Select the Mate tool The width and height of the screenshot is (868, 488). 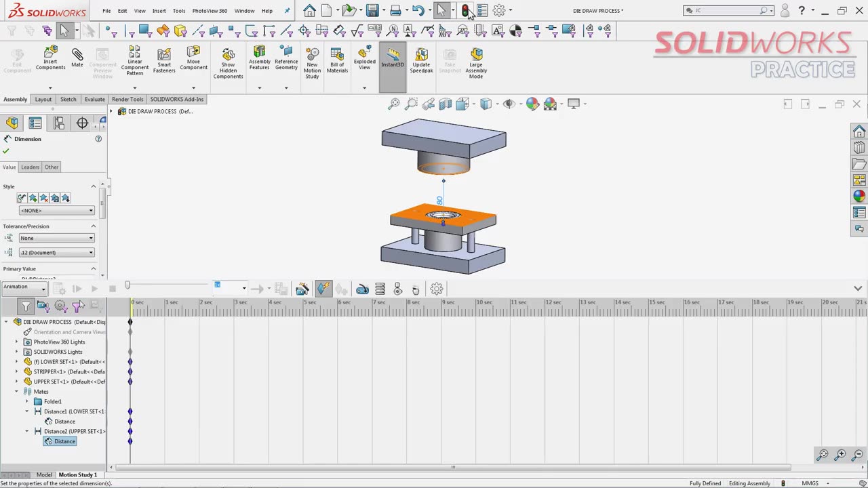click(77, 58)
